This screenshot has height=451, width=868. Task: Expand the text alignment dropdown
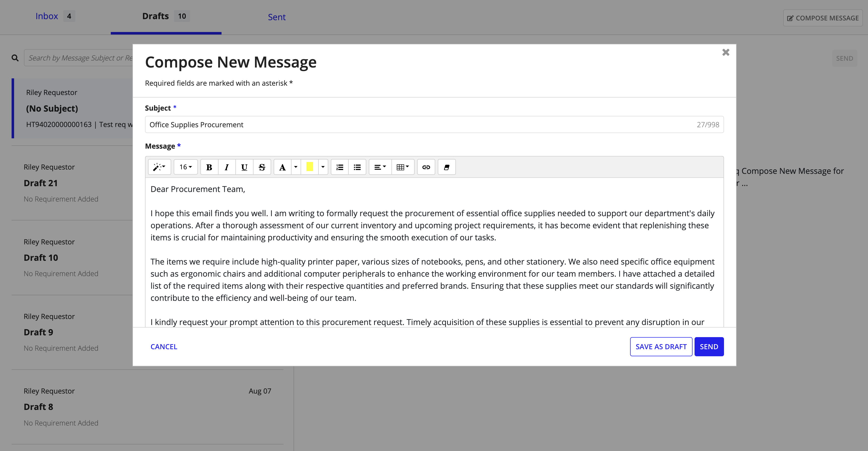click(379, 167)
